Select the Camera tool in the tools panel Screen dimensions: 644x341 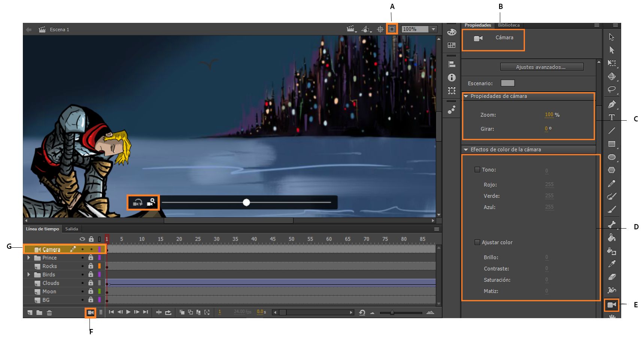click(x=611, y=305)
